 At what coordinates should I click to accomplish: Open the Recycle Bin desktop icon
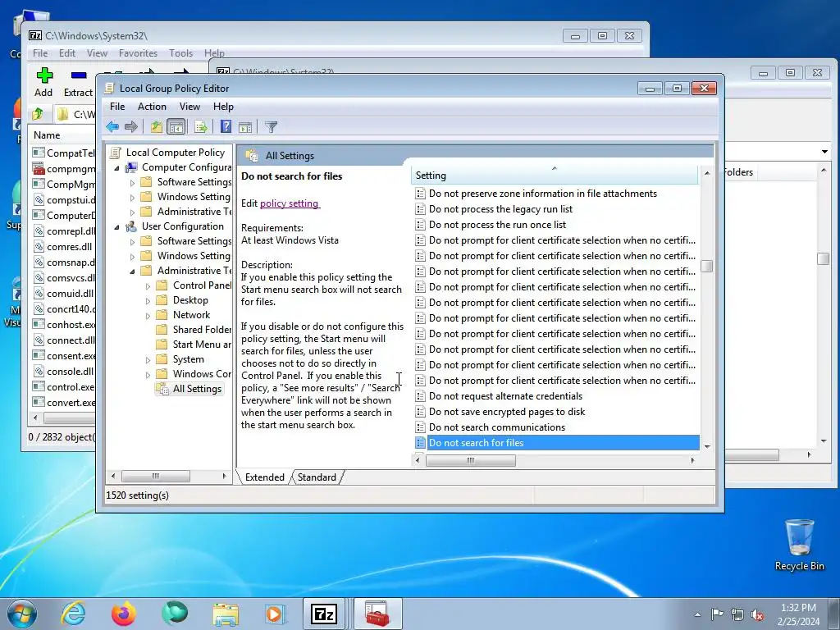click(x=799, y=545)
